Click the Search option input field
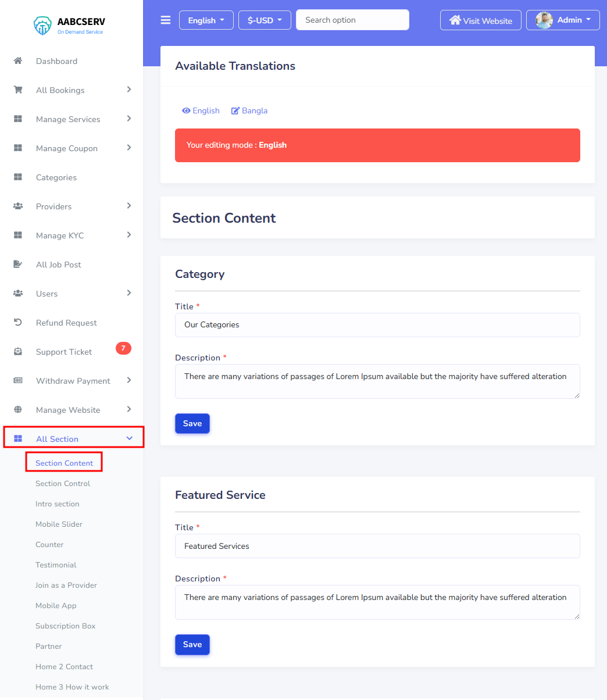607x700 pixels. pos(352,20)
